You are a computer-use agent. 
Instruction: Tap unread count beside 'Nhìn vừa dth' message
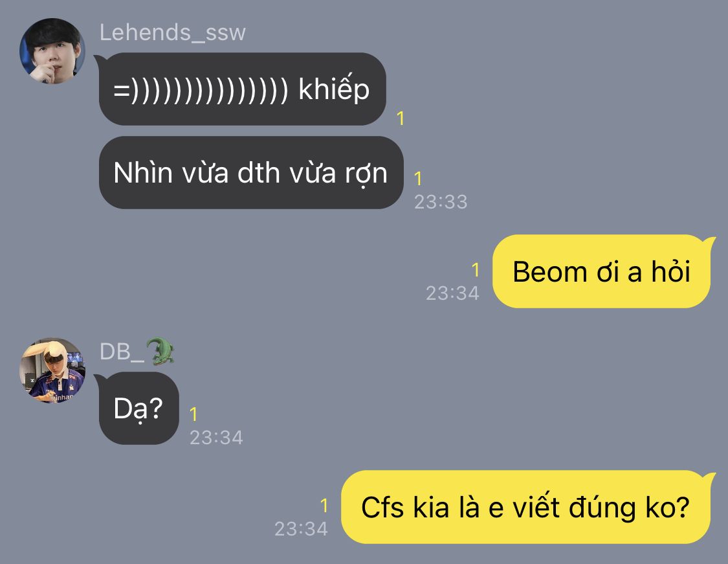418,179
